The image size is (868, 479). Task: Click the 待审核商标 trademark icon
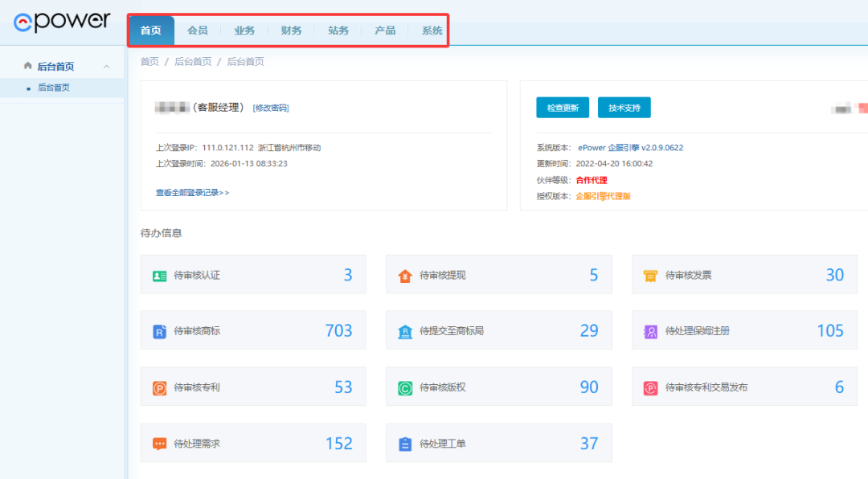pos(159,331)
